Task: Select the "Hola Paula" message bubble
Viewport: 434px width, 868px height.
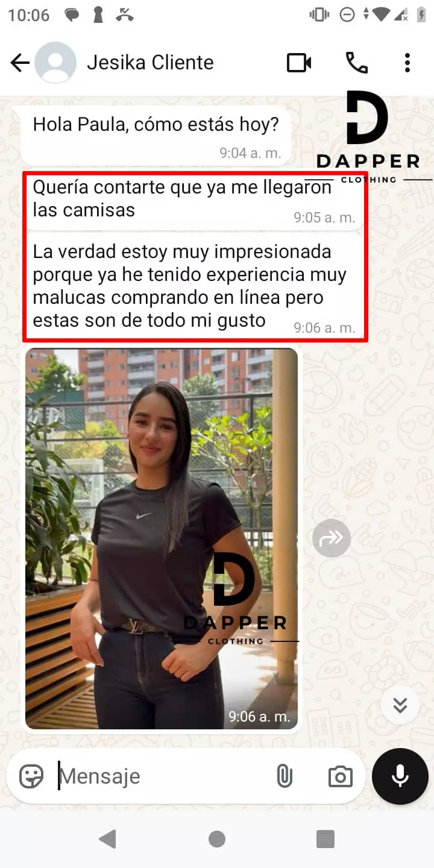Action: tap(156, 135)
